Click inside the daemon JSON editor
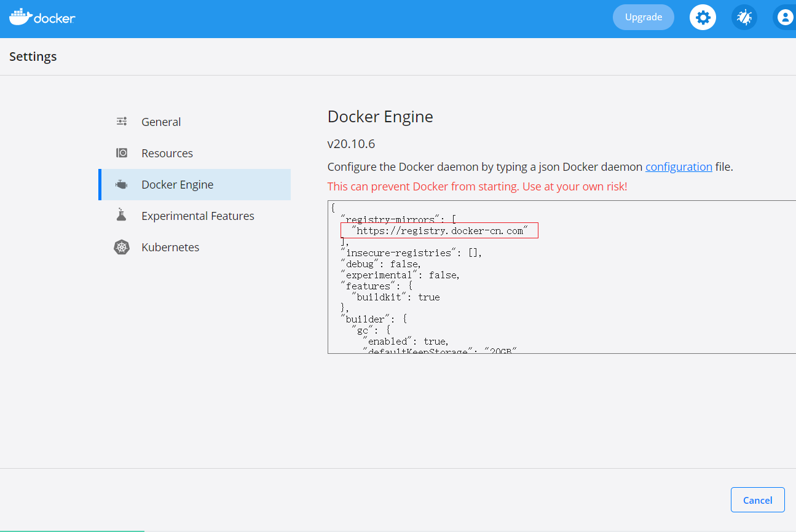796x532 pixels. point(562,277)
